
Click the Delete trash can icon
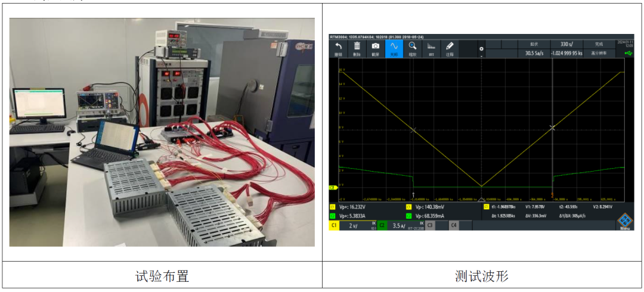pyautogui.click(x=357, y=48)
